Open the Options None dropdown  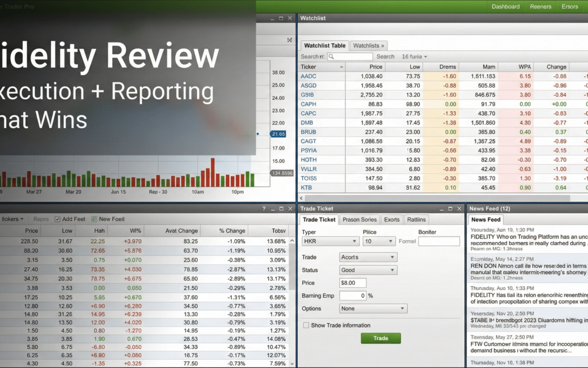coord(373,308)
